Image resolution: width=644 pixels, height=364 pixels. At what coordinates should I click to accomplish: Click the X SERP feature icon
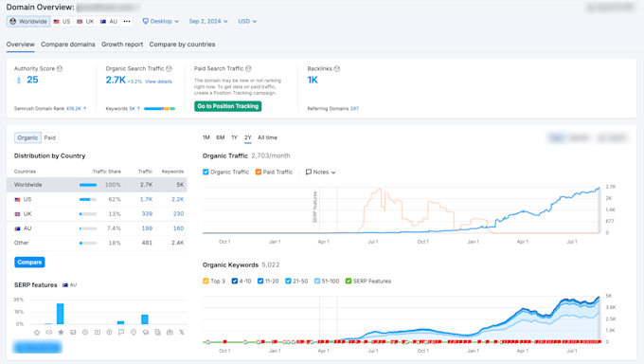pos(182,333)
